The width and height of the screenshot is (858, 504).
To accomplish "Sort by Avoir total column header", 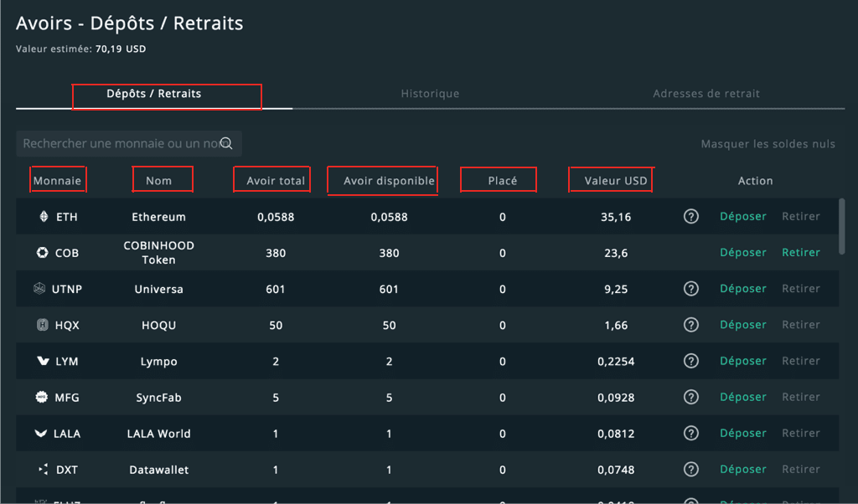I will tap(276, 180).
